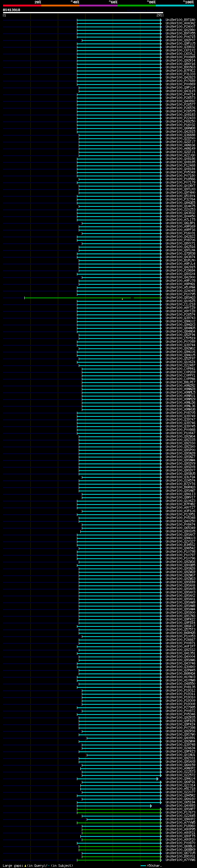The height and width of the screenshot is (868, 197).
Task: Select the UniRef100_P32764 label
Action: pos(180,200)
